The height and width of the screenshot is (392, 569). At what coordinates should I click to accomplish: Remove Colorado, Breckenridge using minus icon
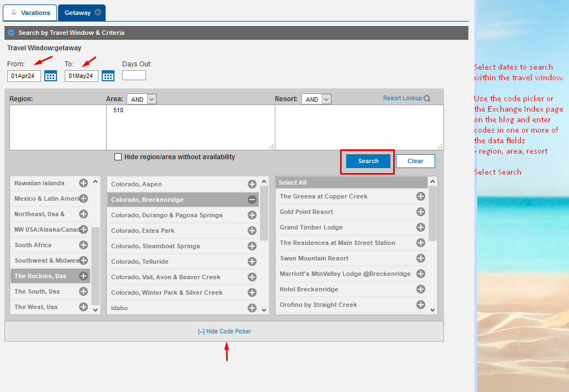252,200
